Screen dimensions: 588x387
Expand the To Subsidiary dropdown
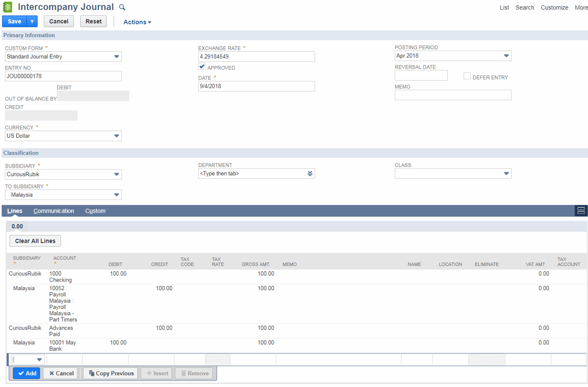(x=116, y=195)
